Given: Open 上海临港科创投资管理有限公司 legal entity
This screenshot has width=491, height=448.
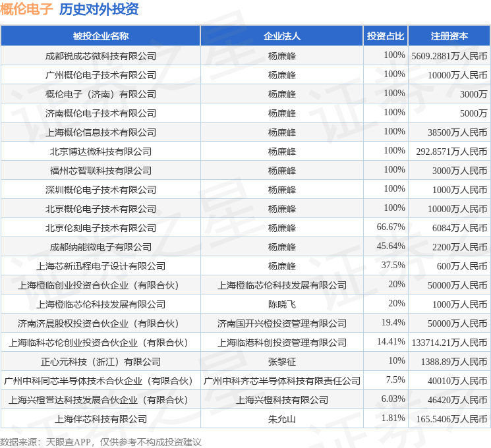Looking at the screenshot, I should click(282, 343).
